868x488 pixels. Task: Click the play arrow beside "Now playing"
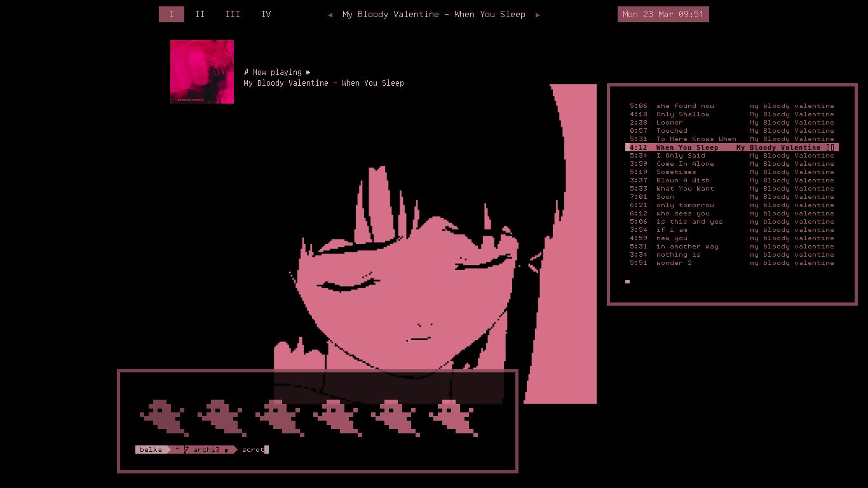pyautogui.click(x=308, y=72)
